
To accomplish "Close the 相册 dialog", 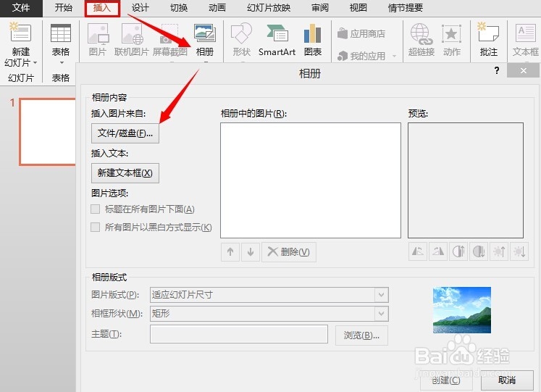I will coord(523,70).
